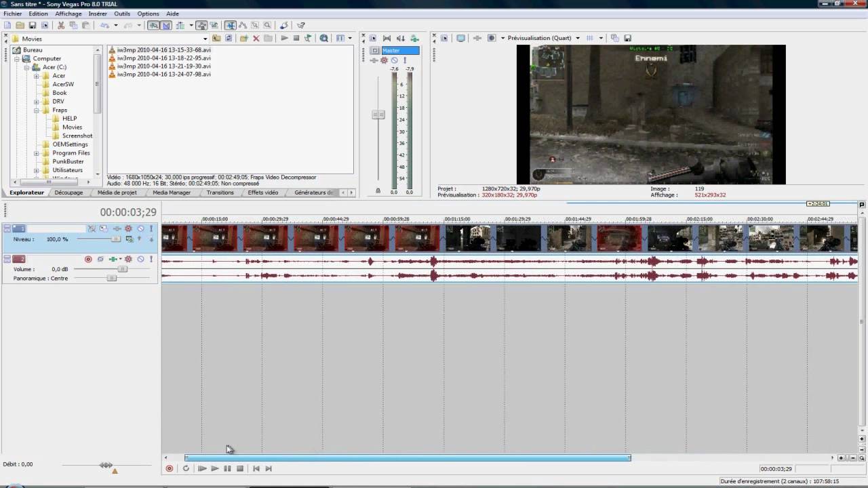Open audio track 2 FX gear icon
Viewport: 868px width, 488px height.
128,259
